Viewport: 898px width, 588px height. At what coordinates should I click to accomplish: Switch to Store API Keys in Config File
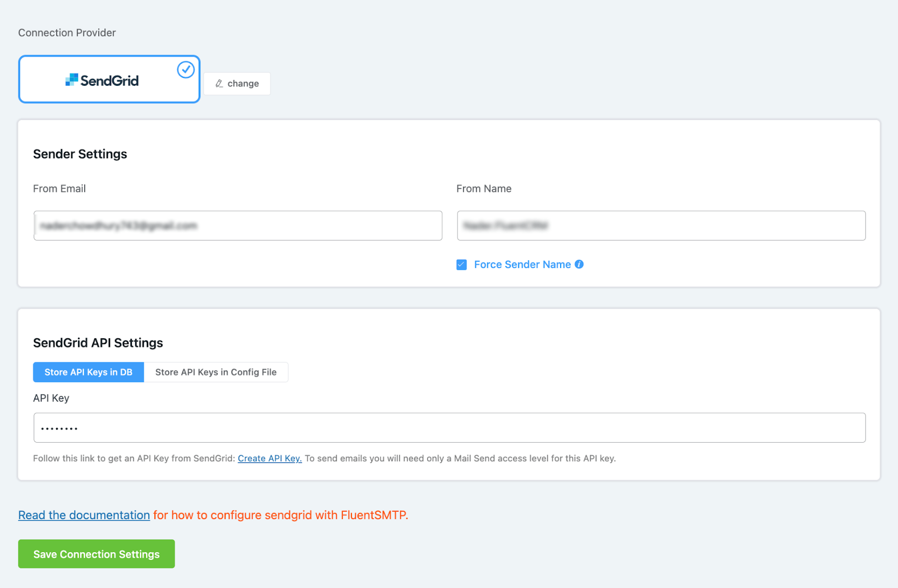[x=216, y=372]
